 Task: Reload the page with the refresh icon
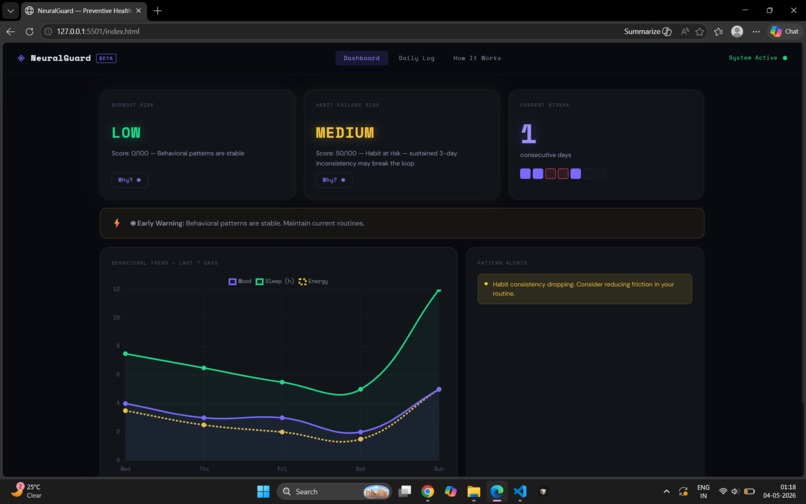[x=29, y=31]
